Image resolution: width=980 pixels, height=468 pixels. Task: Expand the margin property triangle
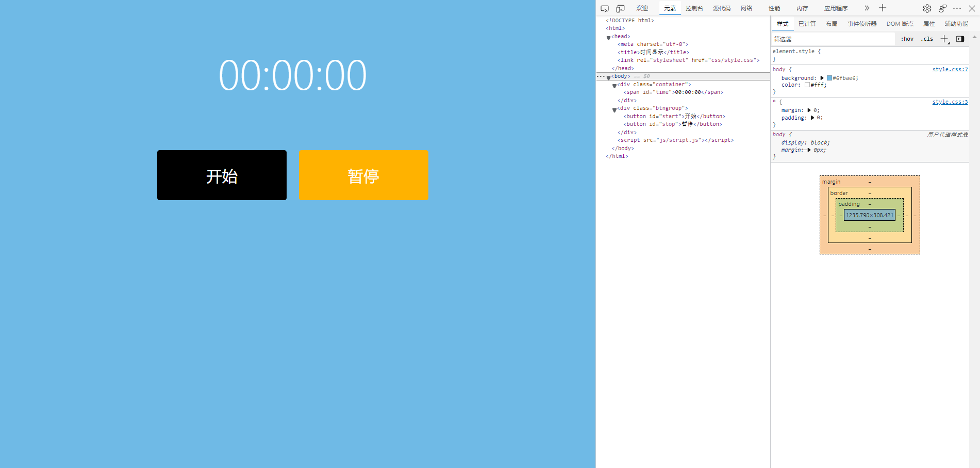click(809, 110)
